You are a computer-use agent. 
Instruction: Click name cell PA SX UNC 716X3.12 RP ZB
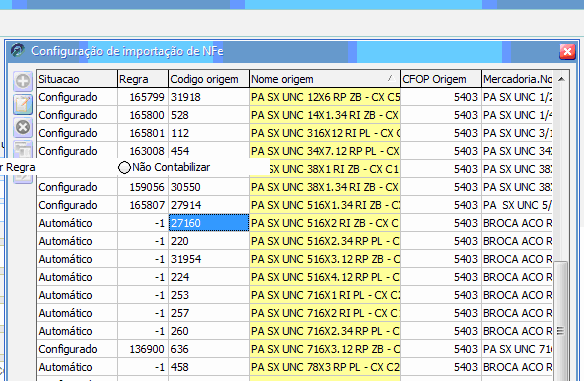[x=325, y=349]
